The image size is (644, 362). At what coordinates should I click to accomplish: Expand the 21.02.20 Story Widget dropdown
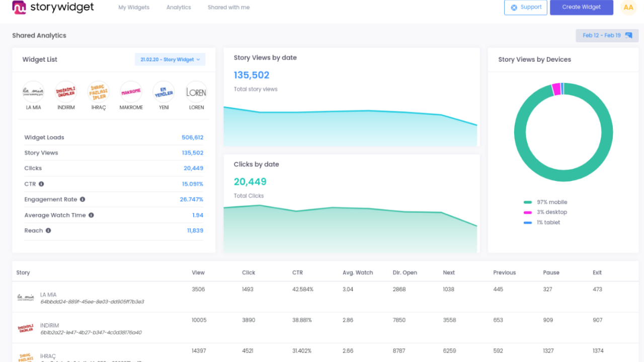[x=170, y=59]
